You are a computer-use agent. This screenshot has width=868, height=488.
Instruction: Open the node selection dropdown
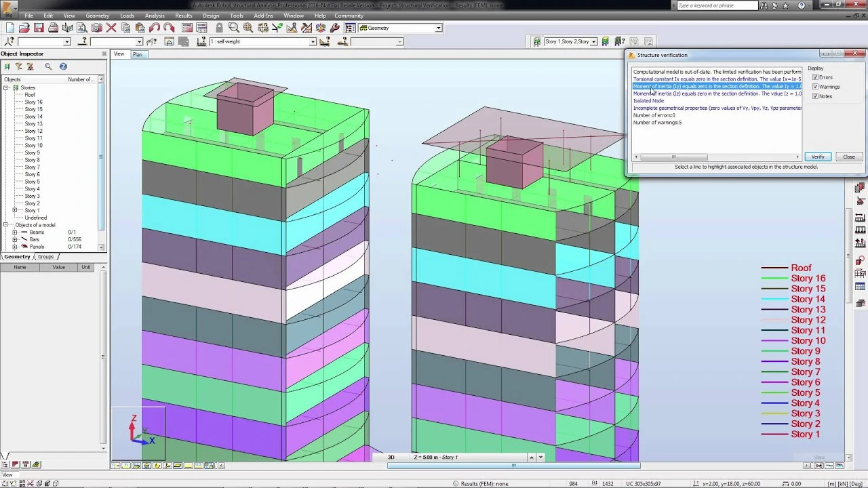click(x=66, y=41)
